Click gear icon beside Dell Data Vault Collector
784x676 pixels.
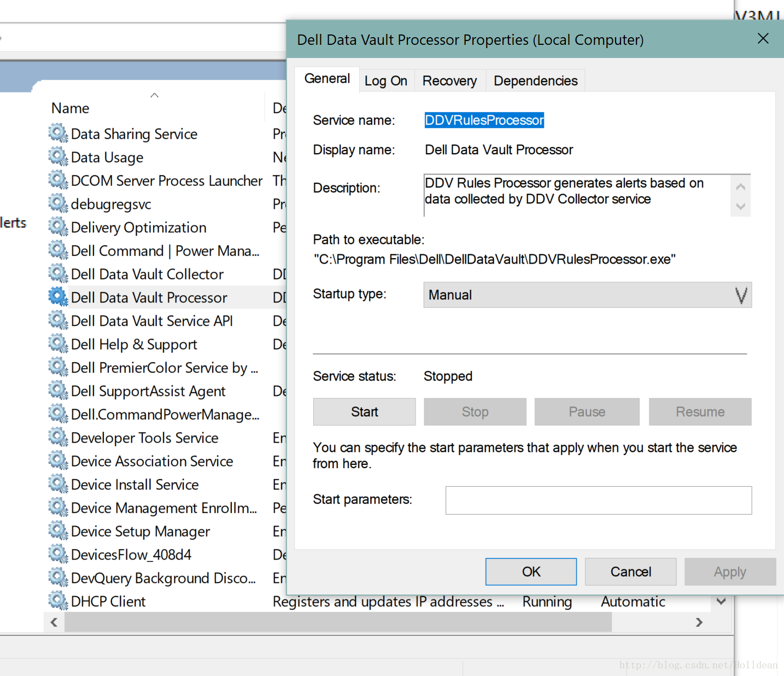pyautogui.click(x=58, y=273)
